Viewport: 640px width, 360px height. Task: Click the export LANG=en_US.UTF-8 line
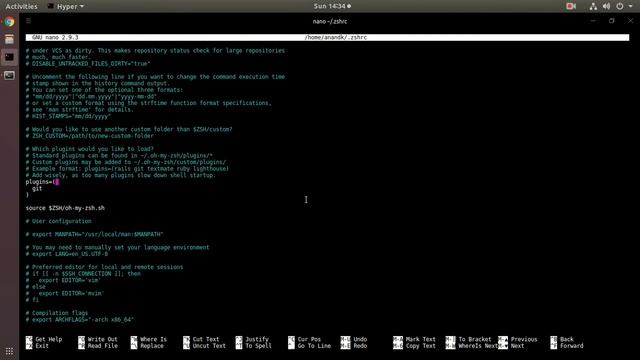pos(67,254)
